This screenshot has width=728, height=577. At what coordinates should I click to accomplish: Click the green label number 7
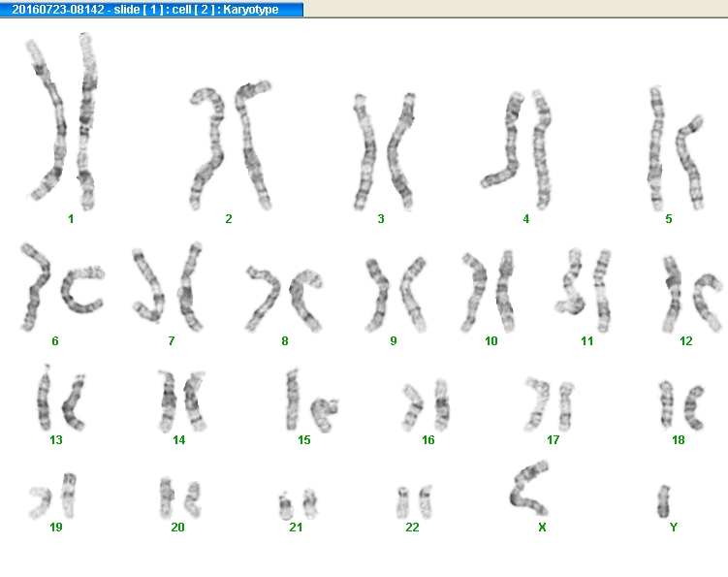[x=172, y=341]
